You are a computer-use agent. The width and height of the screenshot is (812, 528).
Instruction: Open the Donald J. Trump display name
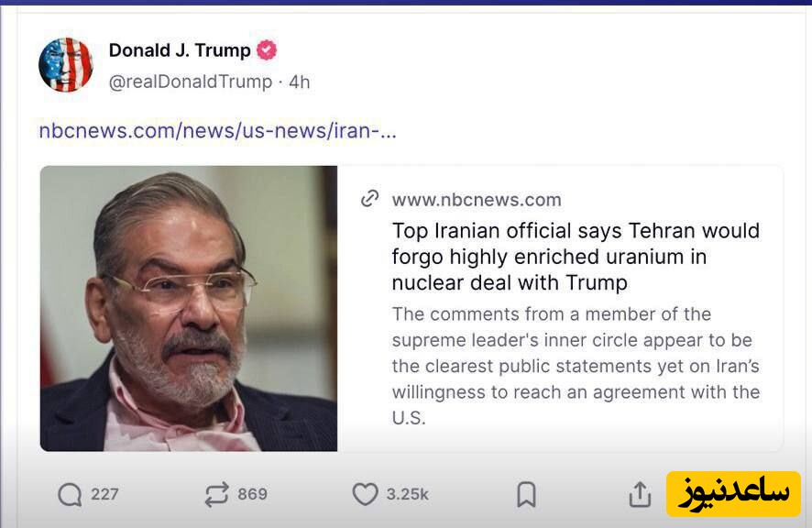tap(180, 50)
